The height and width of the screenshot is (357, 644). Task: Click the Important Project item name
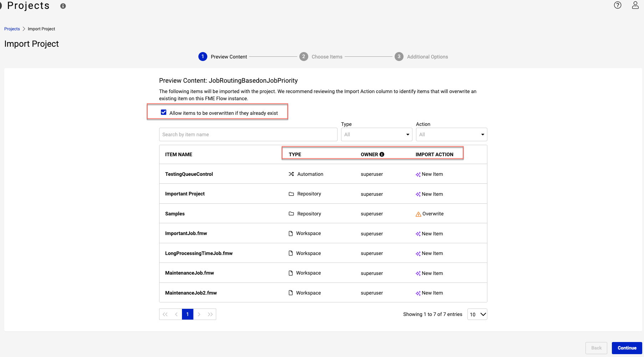(185, 194)
